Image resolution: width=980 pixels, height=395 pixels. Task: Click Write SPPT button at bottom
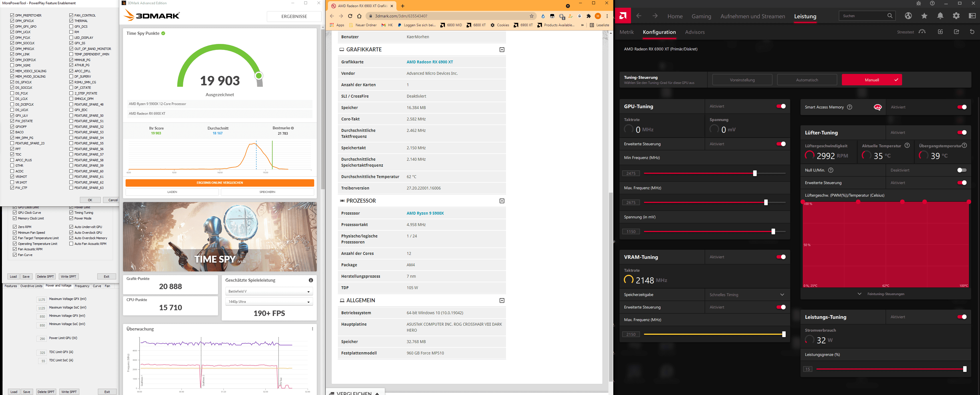point(69,392)
